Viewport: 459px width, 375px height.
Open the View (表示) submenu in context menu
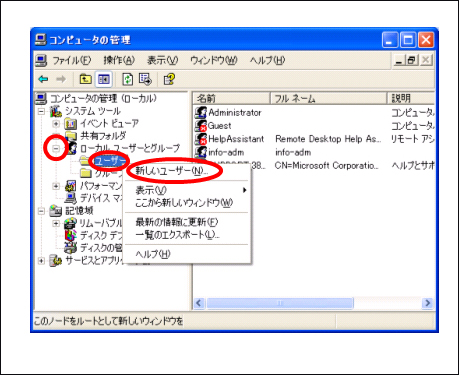pyautogui.click(x=187, y=190)
